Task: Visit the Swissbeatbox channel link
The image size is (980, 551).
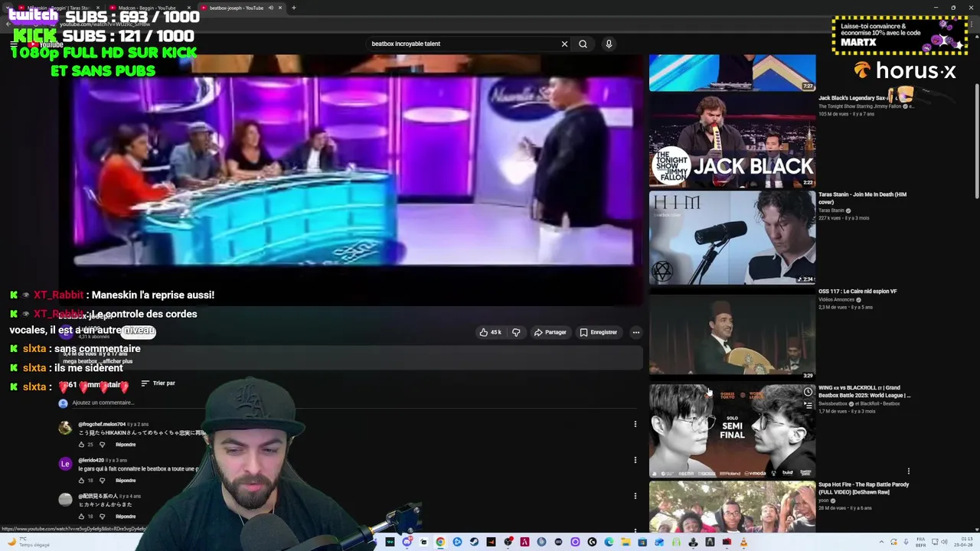Action: tap(834, 403)
